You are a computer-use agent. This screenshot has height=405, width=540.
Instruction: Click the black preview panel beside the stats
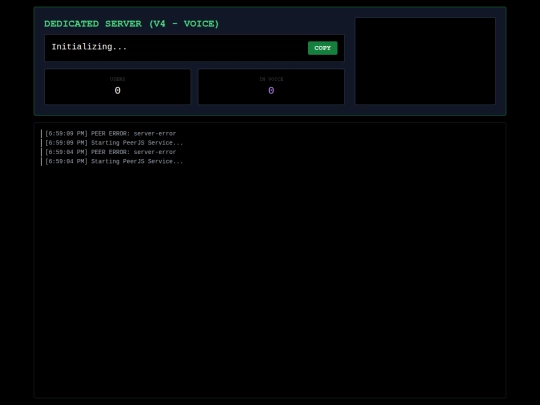(x=425, y=61)
